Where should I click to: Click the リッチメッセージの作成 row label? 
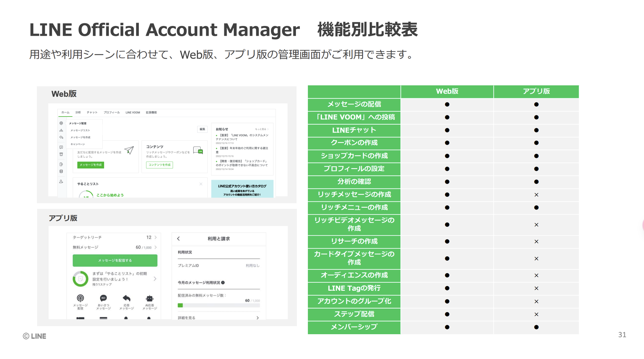(354, 194)
